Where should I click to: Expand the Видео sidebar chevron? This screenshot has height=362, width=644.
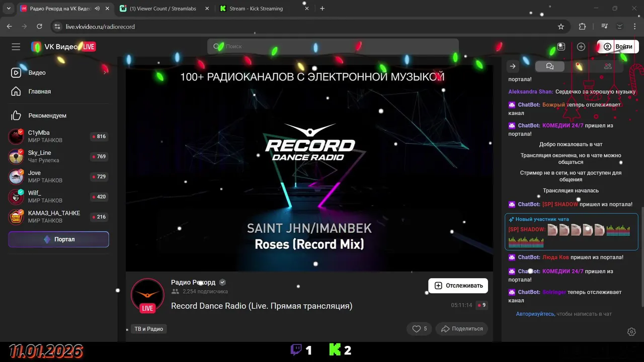pyautogui.click(x=105, y=73)
